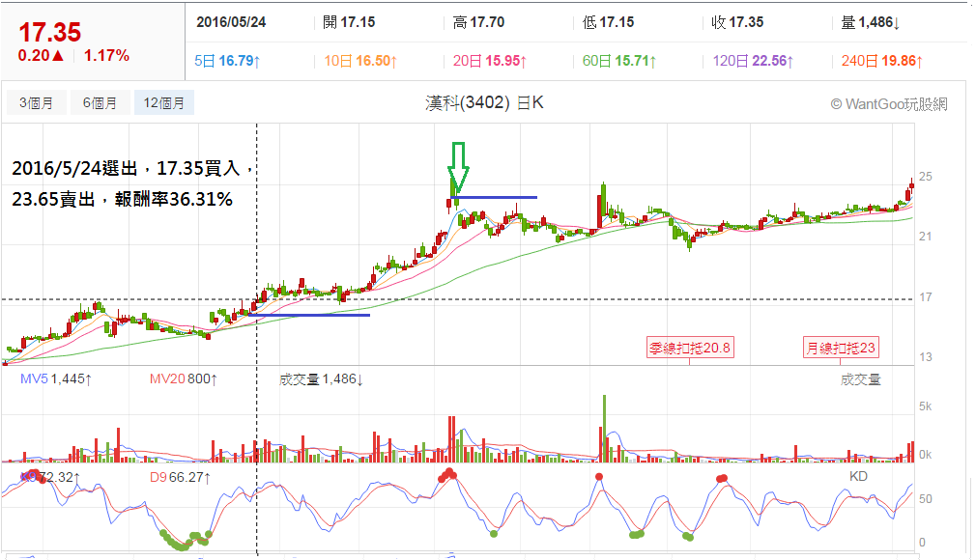Click the low price 低 17.15
This screenshot has width=976, height=560.
pos(608,22)
